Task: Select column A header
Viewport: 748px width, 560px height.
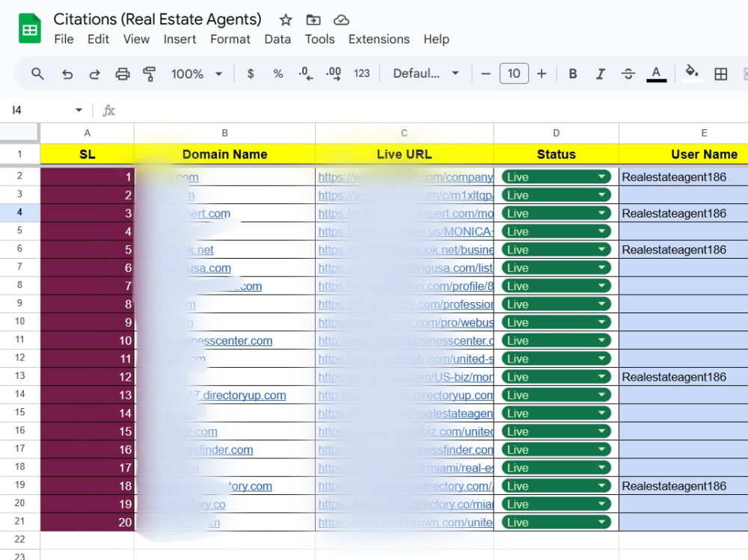Action: (88, 133)
